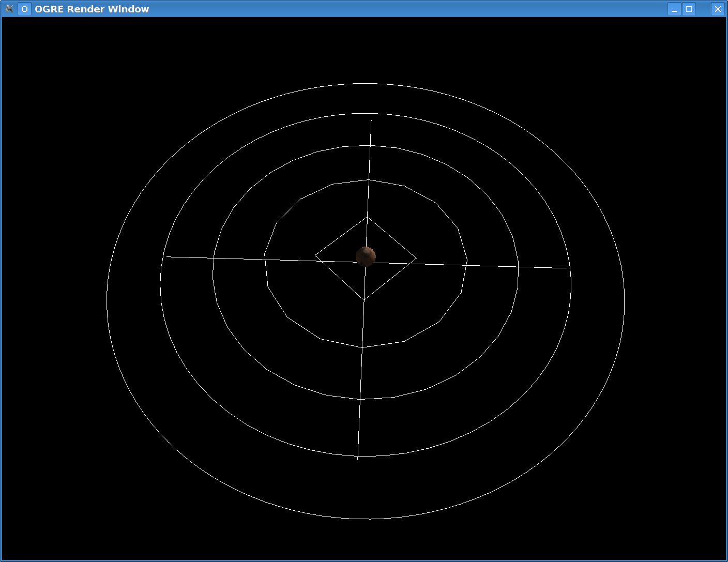Select the brown sphere at the center

pos(366,256)
